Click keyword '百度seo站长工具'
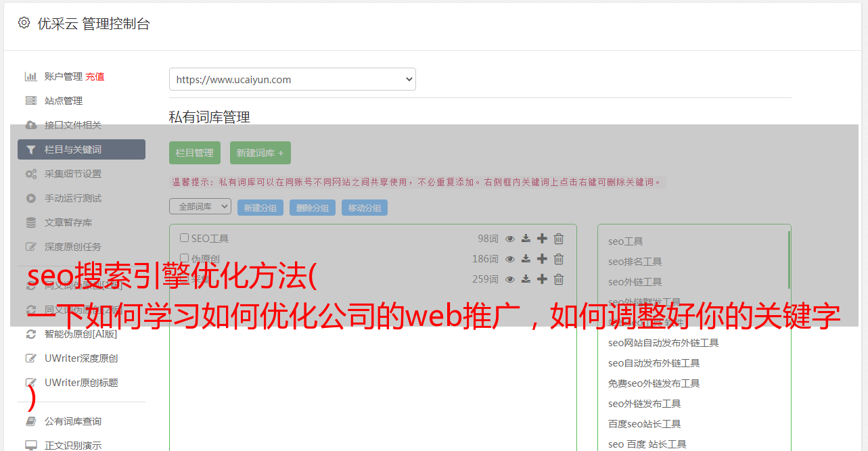The width and height of the screenshot is (868, 451). coord(645,424)
